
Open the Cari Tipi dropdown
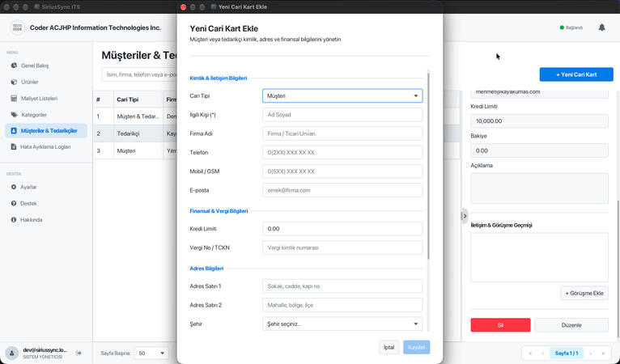tap(342, 96)
